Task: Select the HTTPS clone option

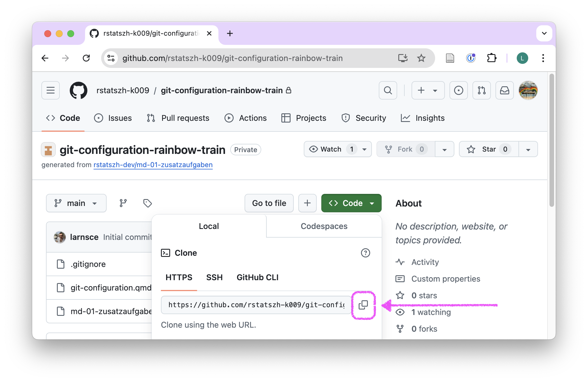Action: click(179, 277)
